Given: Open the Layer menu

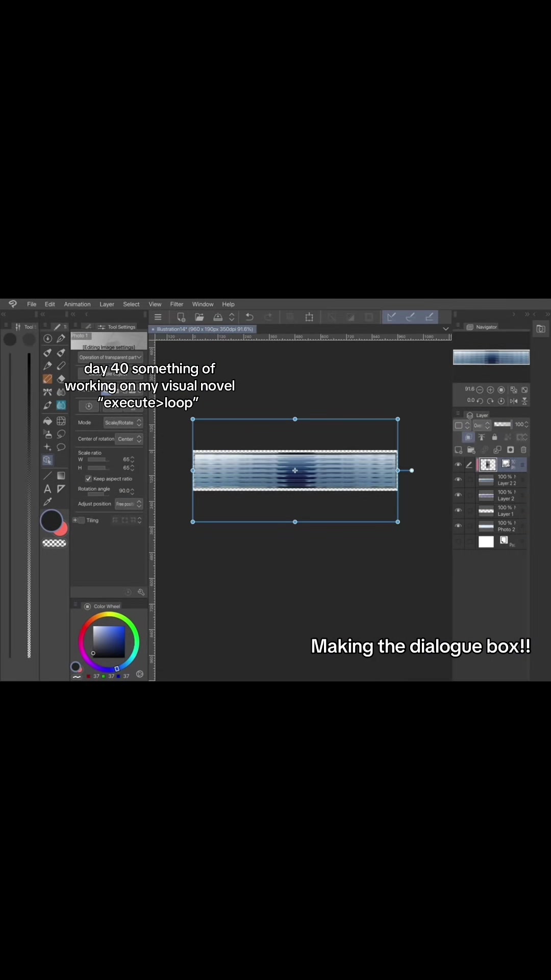Looking at the screenshot, I should pos(107,304).
